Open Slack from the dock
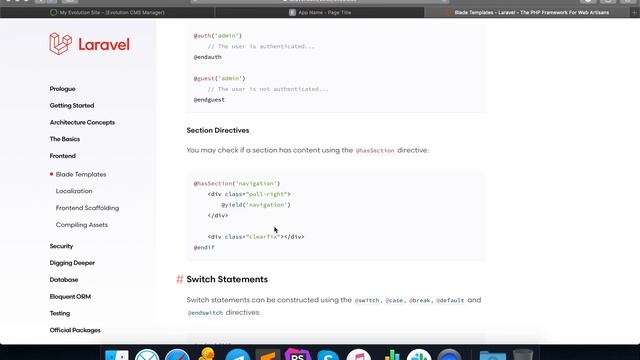The width and height of the screenshot is (640, 360). pos(419,355)
